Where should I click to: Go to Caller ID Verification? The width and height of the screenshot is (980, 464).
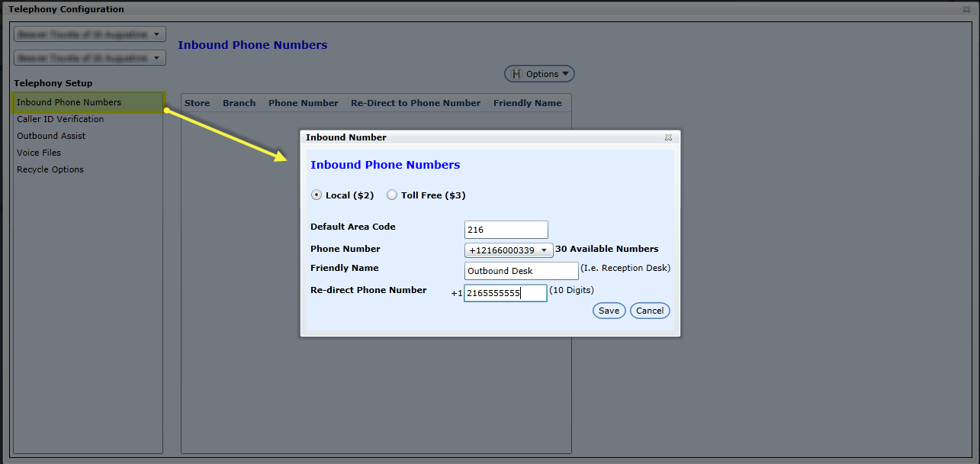point(60,119)
